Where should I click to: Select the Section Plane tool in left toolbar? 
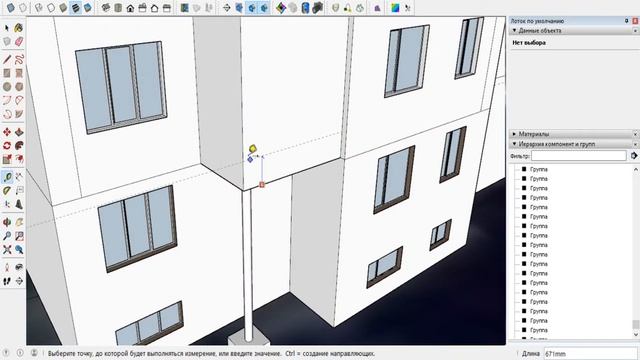pyautogui.click(x=19, y=281)
